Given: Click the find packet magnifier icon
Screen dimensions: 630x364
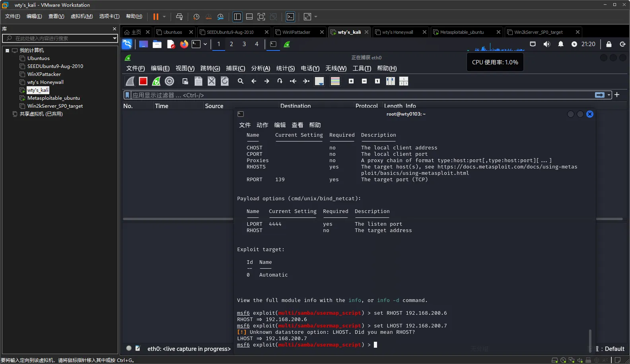Looking at the screenshot, I should [240, 81].
